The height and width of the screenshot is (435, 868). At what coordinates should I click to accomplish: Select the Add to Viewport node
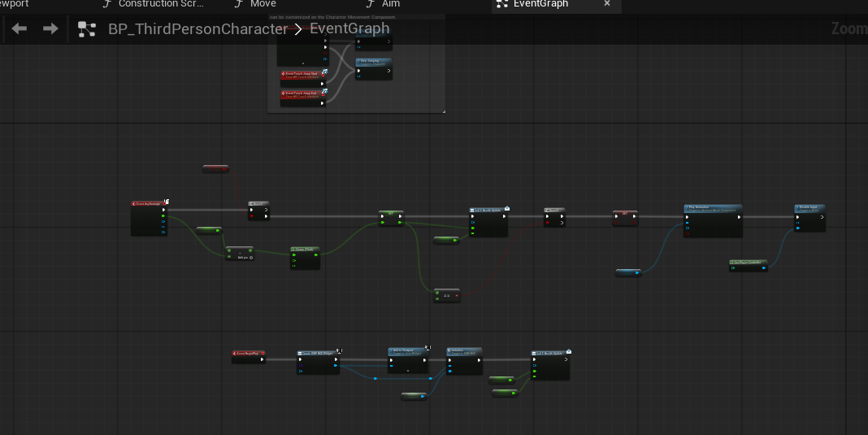click(x=407, y=350)
